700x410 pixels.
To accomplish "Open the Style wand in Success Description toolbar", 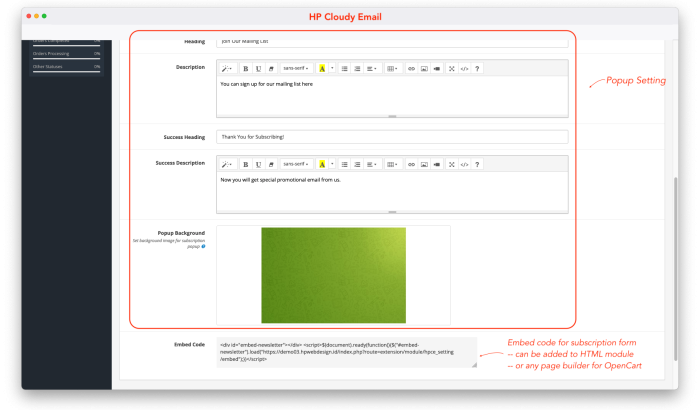I will [227, 164].
